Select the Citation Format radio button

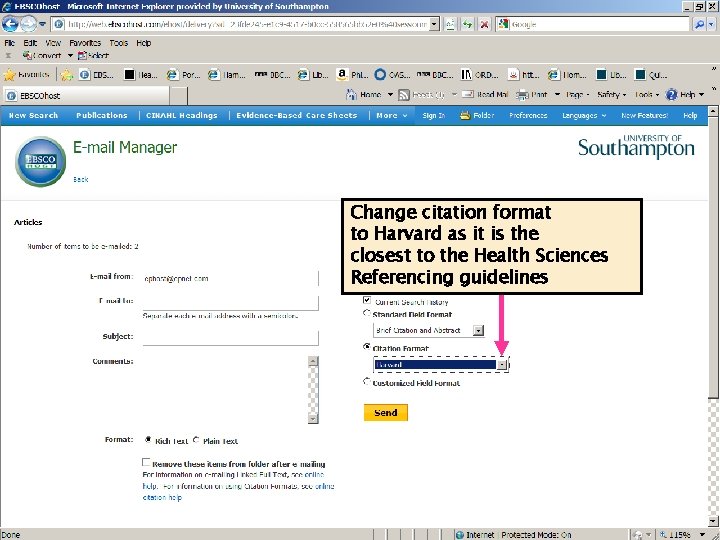(x=366, y=347)
